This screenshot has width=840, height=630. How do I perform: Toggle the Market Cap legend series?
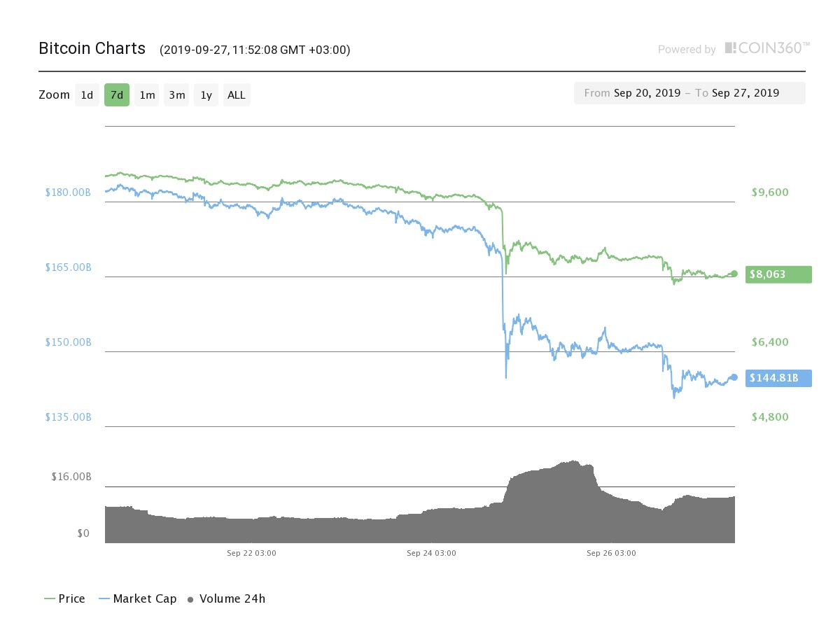tap(137, 598)
